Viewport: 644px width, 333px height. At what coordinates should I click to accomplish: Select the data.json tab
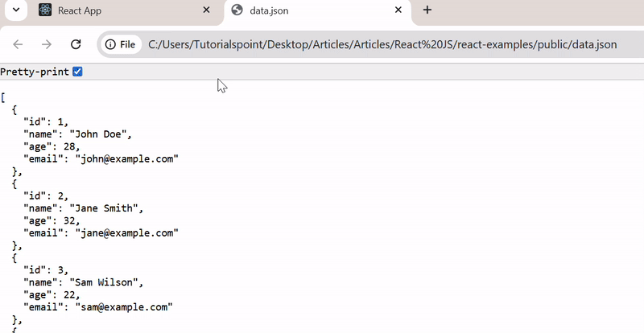click(x=317, y=10)
